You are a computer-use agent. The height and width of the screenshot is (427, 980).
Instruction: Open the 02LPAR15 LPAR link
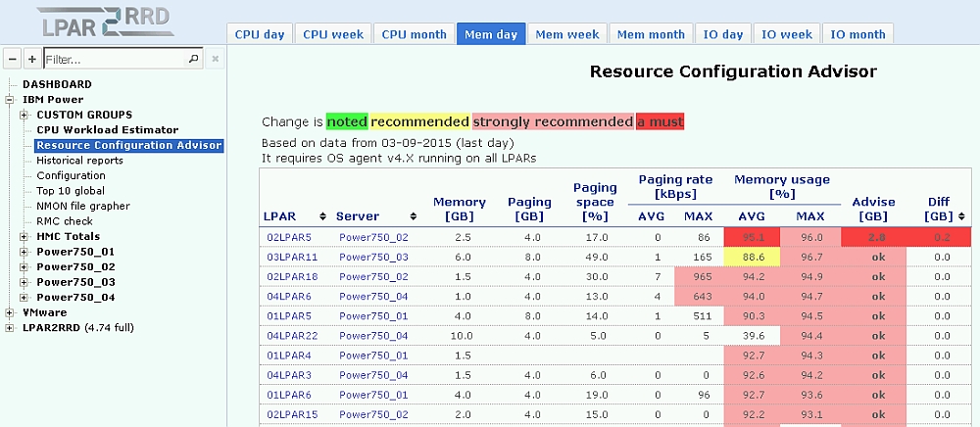pos(292,414)
